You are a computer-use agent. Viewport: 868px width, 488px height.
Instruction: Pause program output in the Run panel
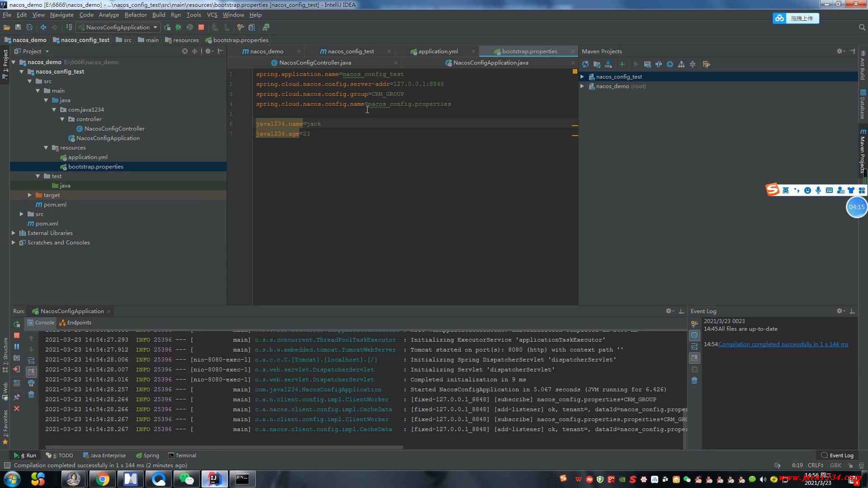pyautogui.click(x=17, y=347)
